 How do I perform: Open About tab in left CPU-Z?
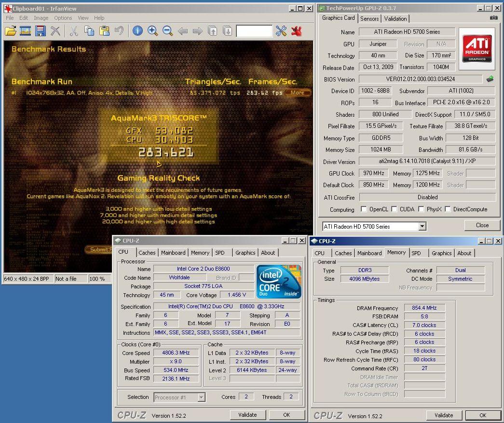point(268,253)
